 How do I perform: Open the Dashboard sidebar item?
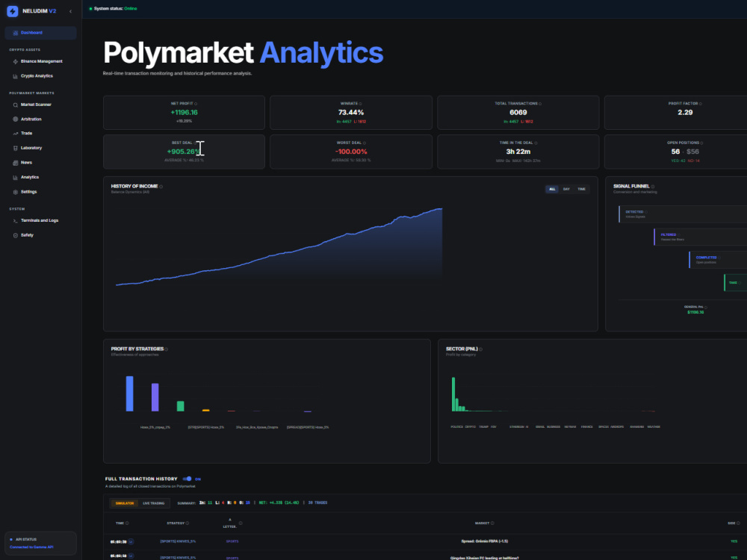(x=40, y=33)
